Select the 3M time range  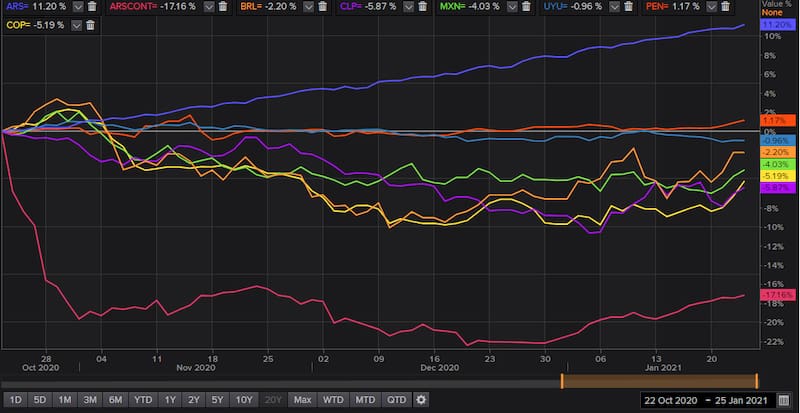pyautogui.click(x=92, y=400)
